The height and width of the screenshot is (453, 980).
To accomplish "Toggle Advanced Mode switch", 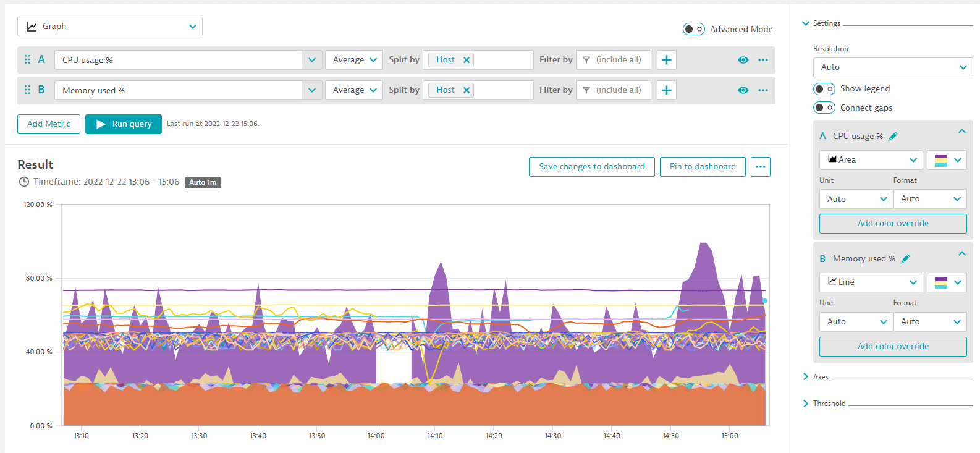I will [693, 29].
